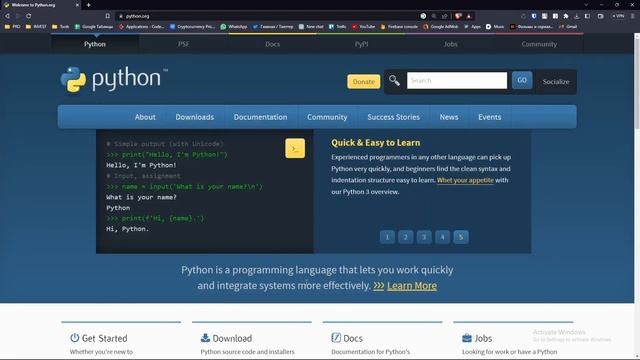Reload the python.org page
The width and height of the screenshot is (640, 360).
(x=29, y=16)
